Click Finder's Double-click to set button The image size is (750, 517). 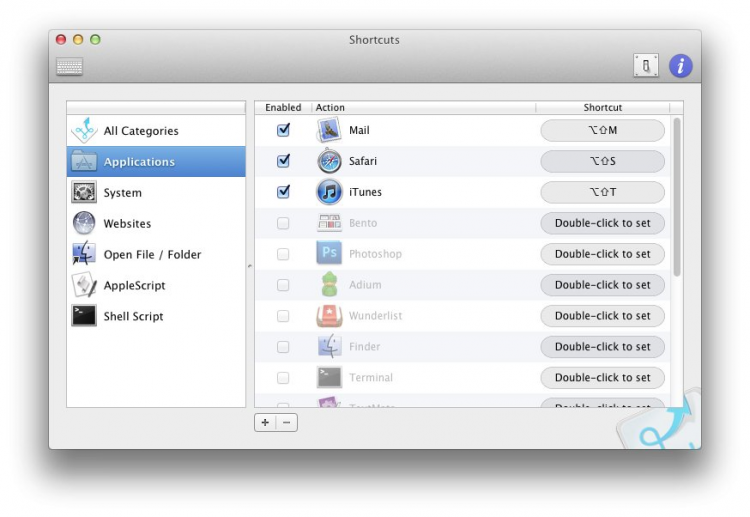click(603, 347)
